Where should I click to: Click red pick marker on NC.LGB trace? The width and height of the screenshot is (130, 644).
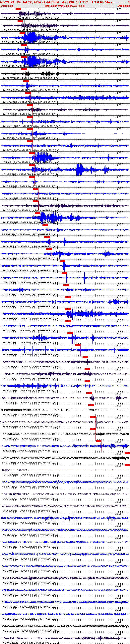(99, 440)
